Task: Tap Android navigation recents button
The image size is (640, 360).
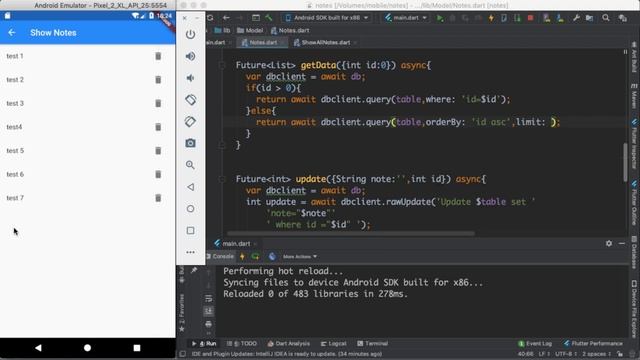Action: point(137,348)
